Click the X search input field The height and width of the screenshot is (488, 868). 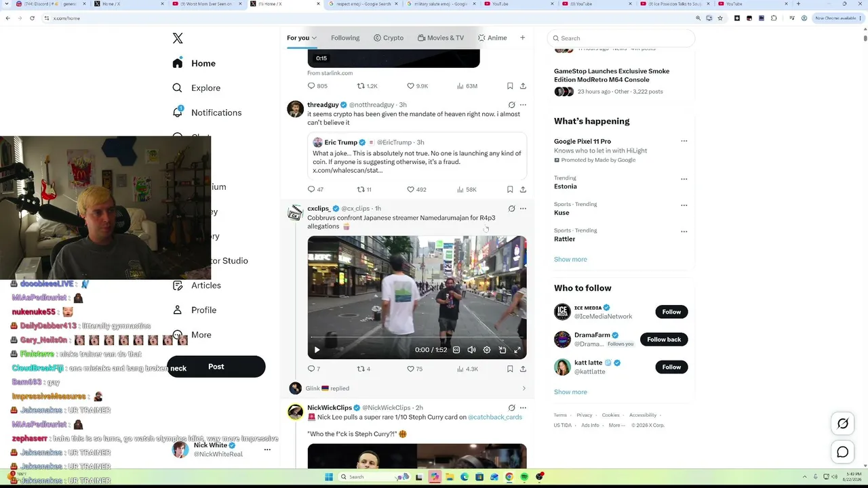pyautogui.click(x=620, y=39)
